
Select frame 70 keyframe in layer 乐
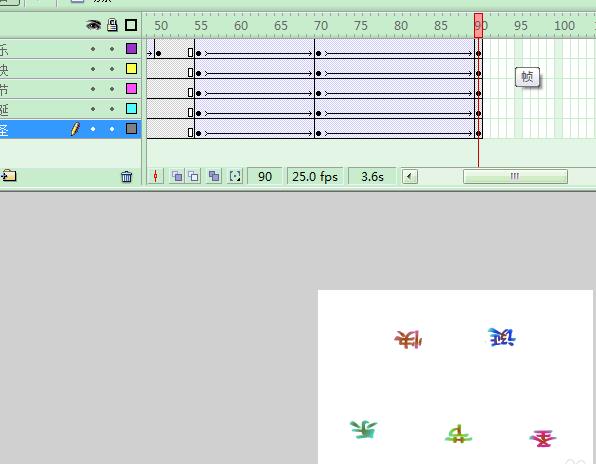click(x=319, y=53)
